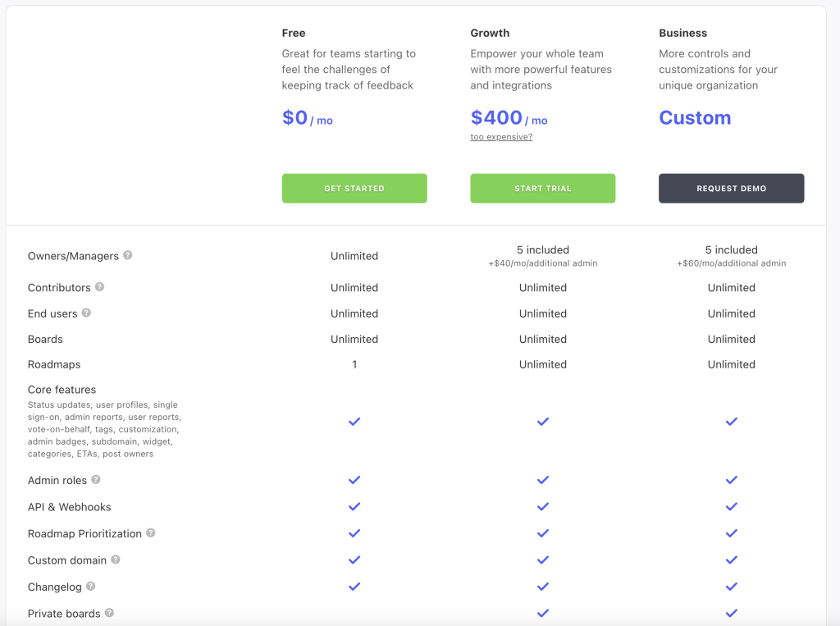This screenshot has width=840, height=626.
Task: Click the Boards row label
Action: (46, 340)
